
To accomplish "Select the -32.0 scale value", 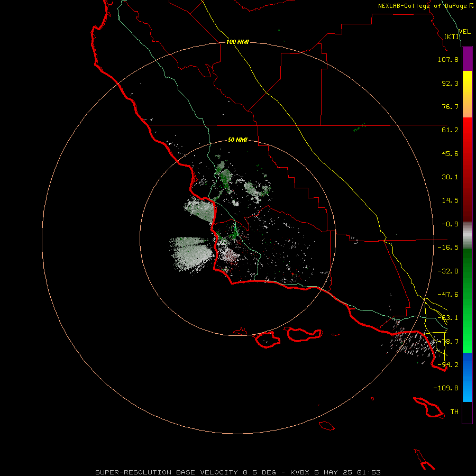I will pyautogui.click(x=448, y=271).
